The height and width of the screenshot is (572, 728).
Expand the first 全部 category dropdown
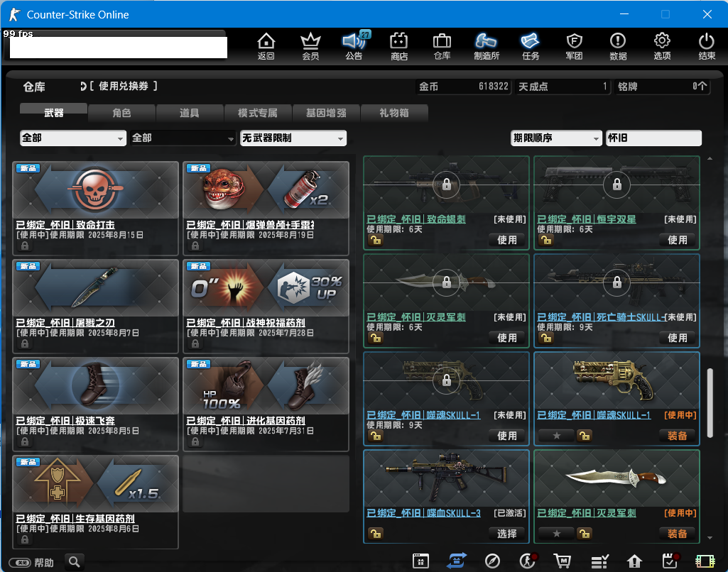73,138
